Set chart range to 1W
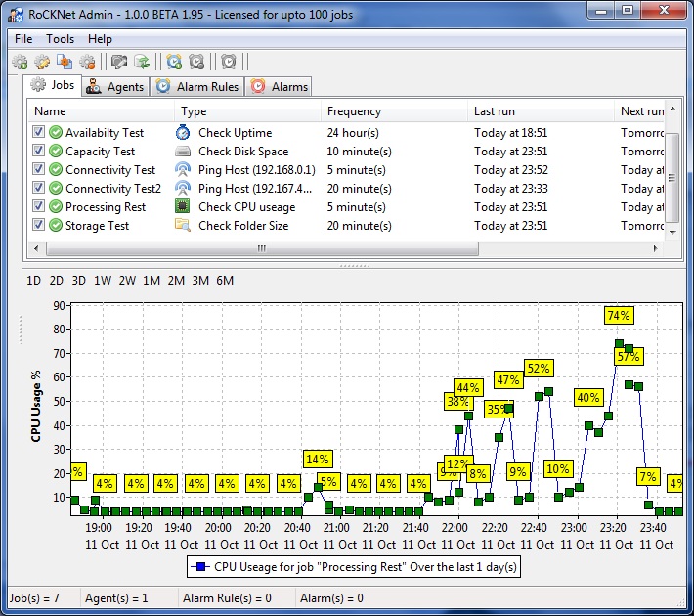The image size is (694, 616). (x=103, y=281)
